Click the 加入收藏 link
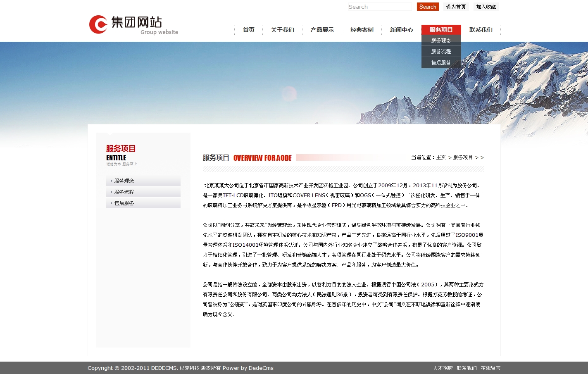Image resolution: width=588 pixels, height=374 pixels. pos(486,7)
